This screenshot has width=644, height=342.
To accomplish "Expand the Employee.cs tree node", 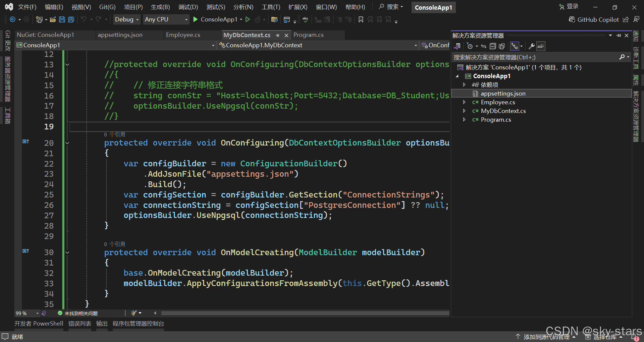I will tap(464, 102).
